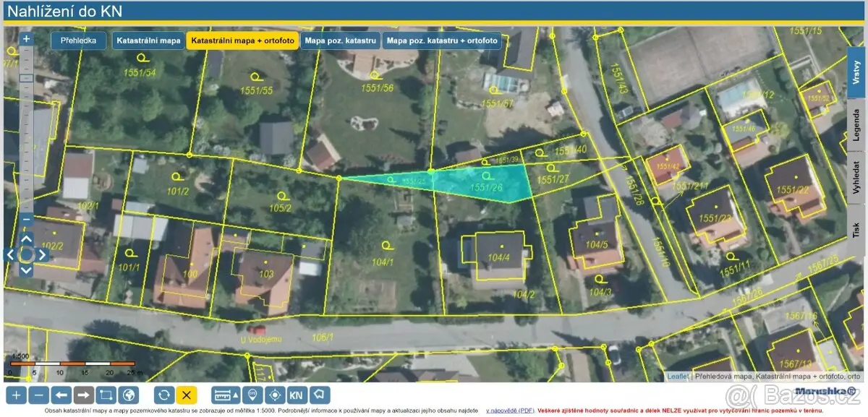Image resolution: width=868 pixels, height=417 pixels.
Task: Click the GPS location pin icon
Action: tap(252, 395)
